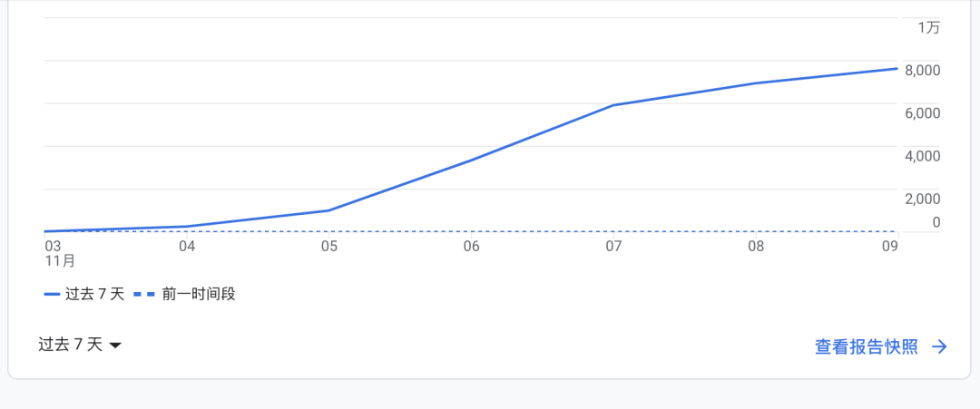980x409 pixels.
Task: Click the 06 x-axis date label
Action: [471, 246]
